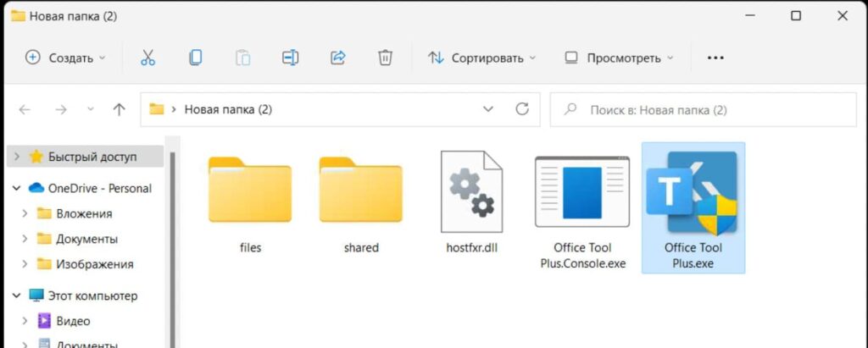Click the Share icon in toolbar
Screen dimensions: 868x348
[x=337, y=58]
